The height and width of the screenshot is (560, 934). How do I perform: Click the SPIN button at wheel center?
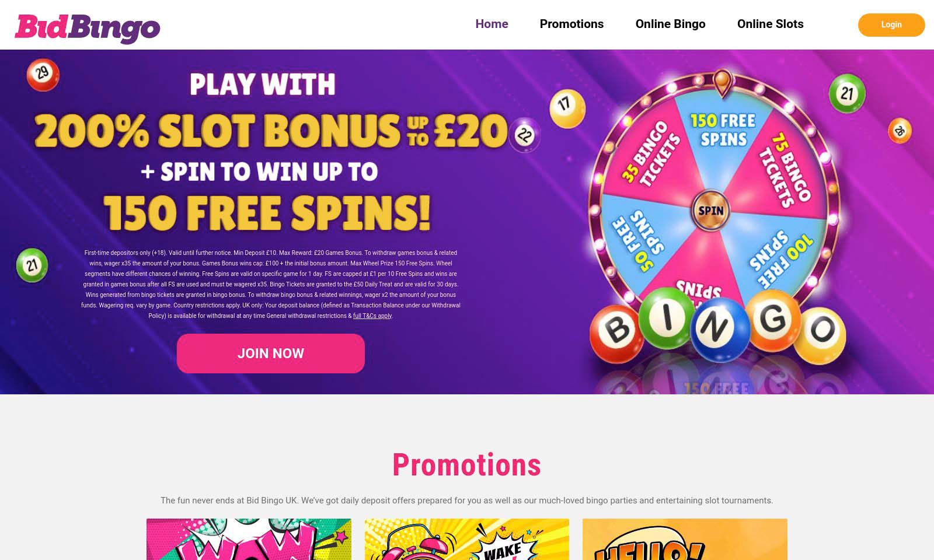coord(710,211)
